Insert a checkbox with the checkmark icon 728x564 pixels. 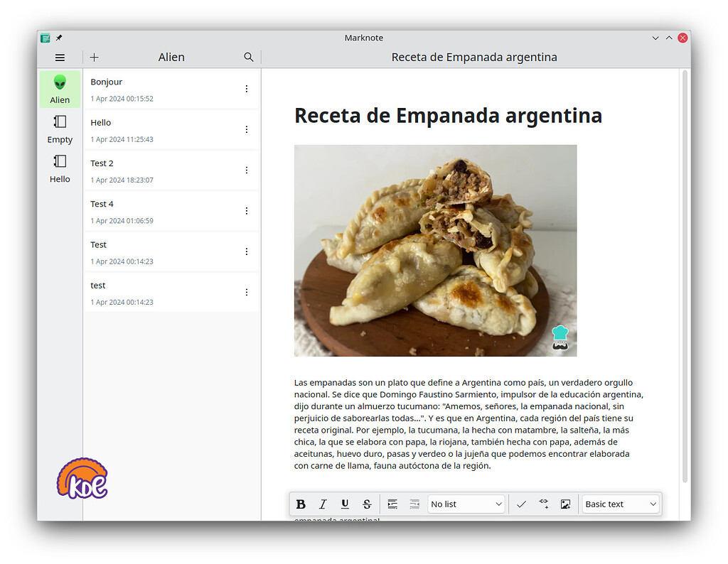521,504
